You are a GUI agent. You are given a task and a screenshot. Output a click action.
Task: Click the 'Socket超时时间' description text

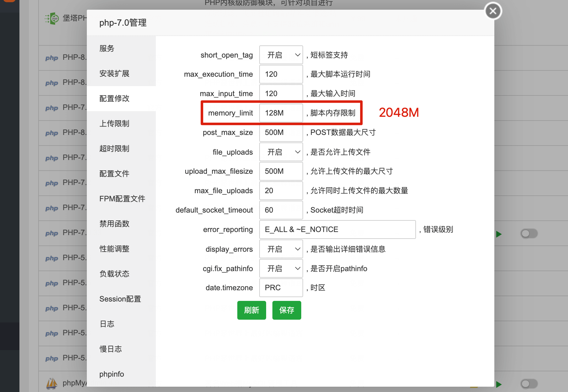pos(337,210)
